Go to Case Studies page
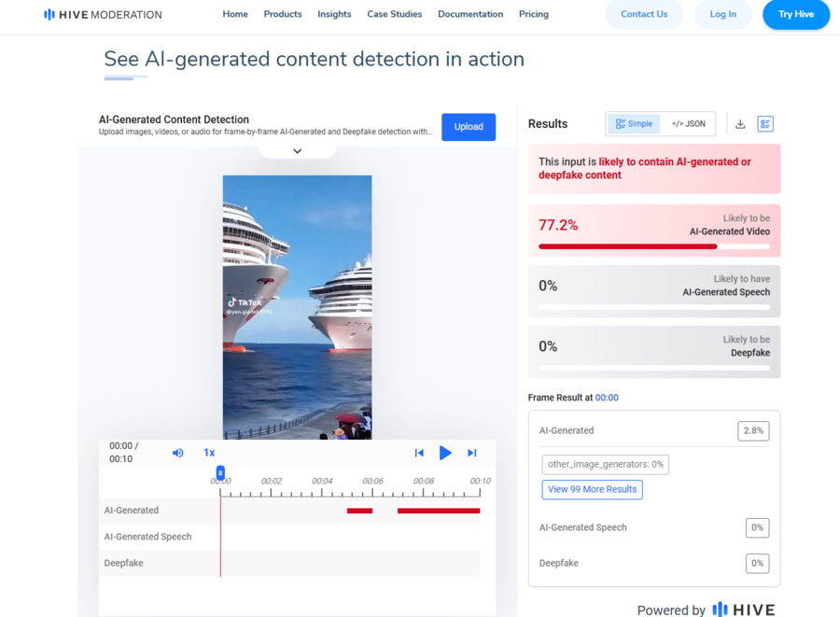 click(x=394, y=14)
